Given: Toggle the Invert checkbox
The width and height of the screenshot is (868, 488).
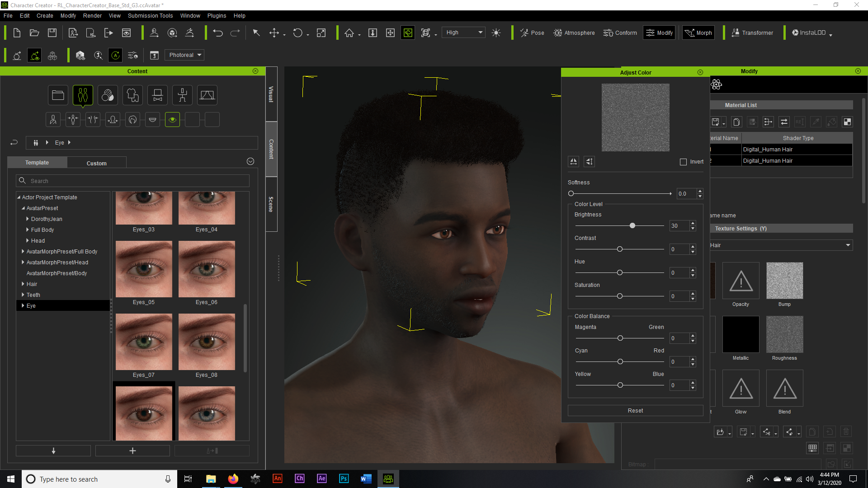Looking at the screenshot, I should click(x=683, y=162).
